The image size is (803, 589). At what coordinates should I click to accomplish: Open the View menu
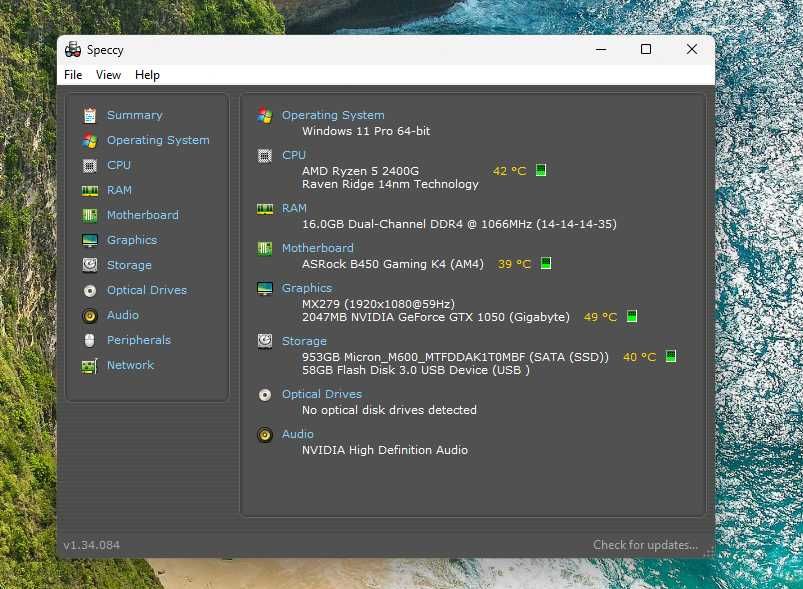tap(108, 75)
